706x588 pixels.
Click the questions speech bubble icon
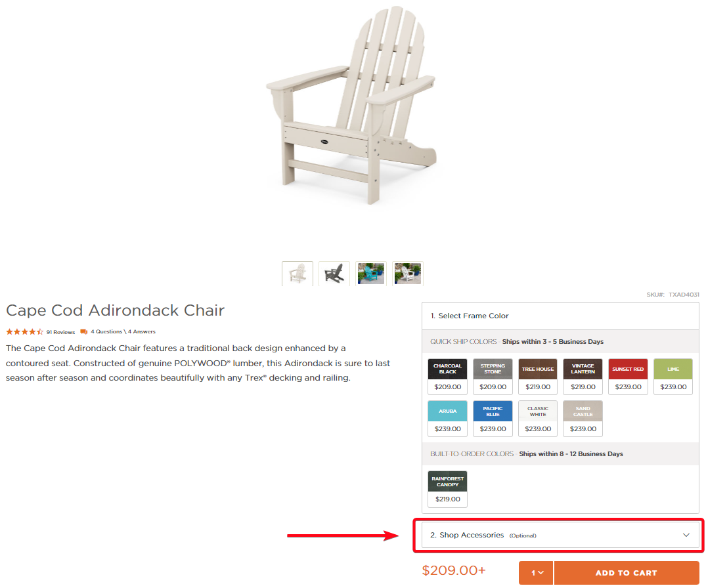[84, 331]
